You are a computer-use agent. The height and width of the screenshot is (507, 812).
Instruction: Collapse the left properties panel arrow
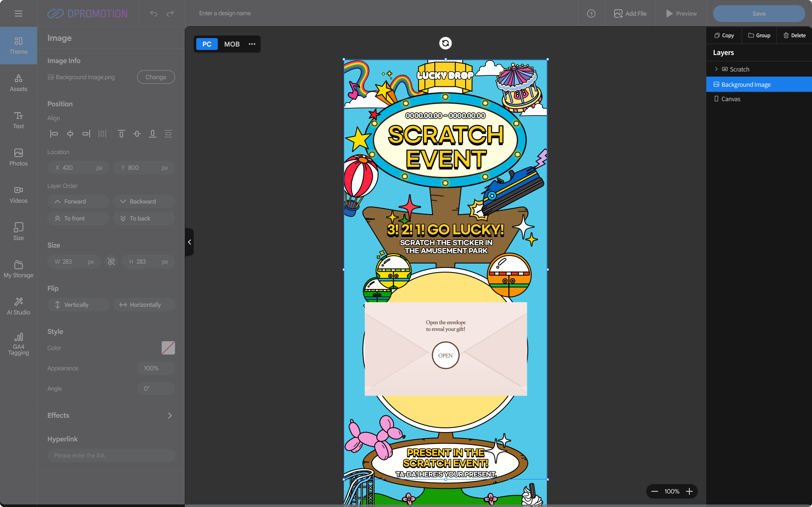click(x=189, y=242)
